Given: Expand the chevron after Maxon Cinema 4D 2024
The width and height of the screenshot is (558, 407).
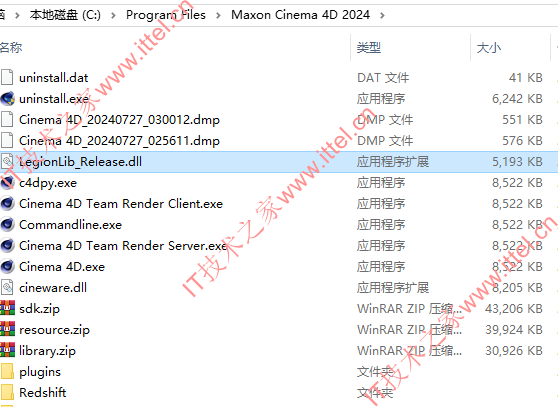Looking at the screenshot, I should point(382,15).
